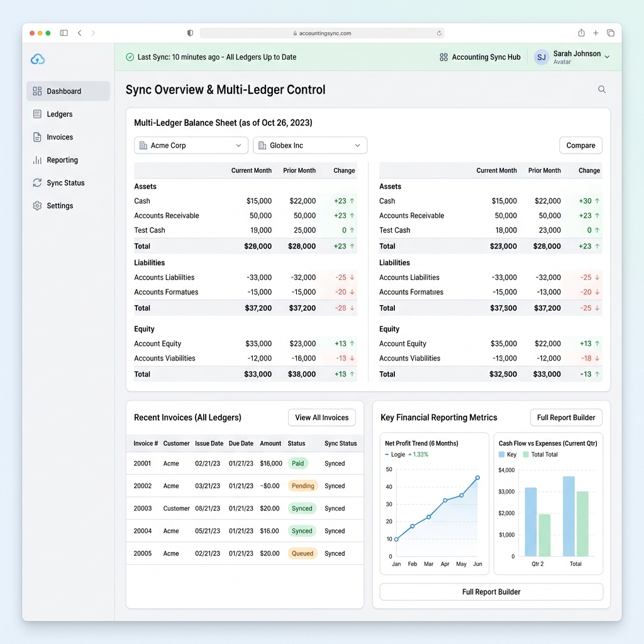Click the Accounting Sync Hub link
Screen dimensions: 644x644
480,57
